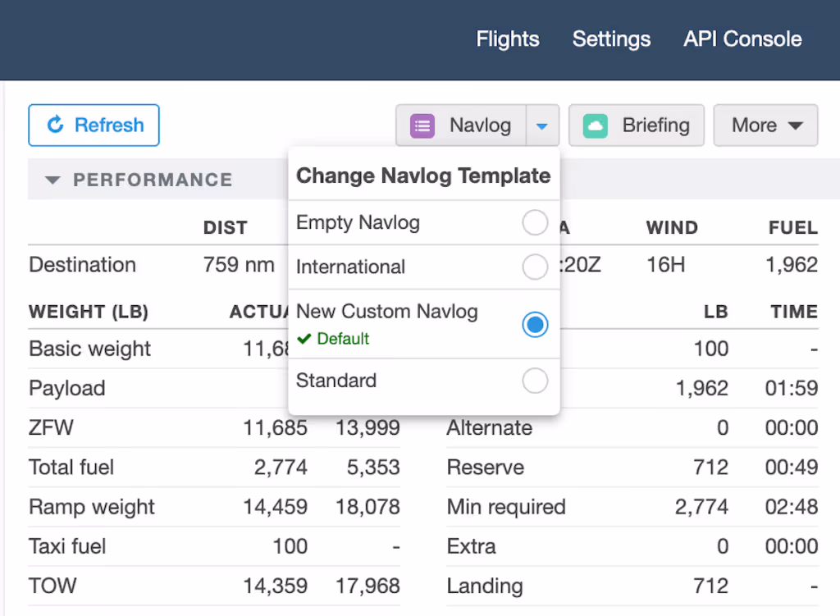The height and width of the screenshot is (616, 840).
Task: Select the International radio button
Action: tap(535, 267)
